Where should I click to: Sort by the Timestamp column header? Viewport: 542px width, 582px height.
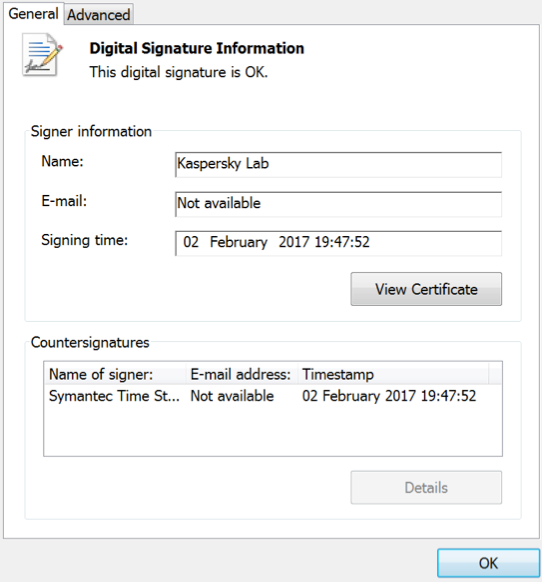[394, 374]
